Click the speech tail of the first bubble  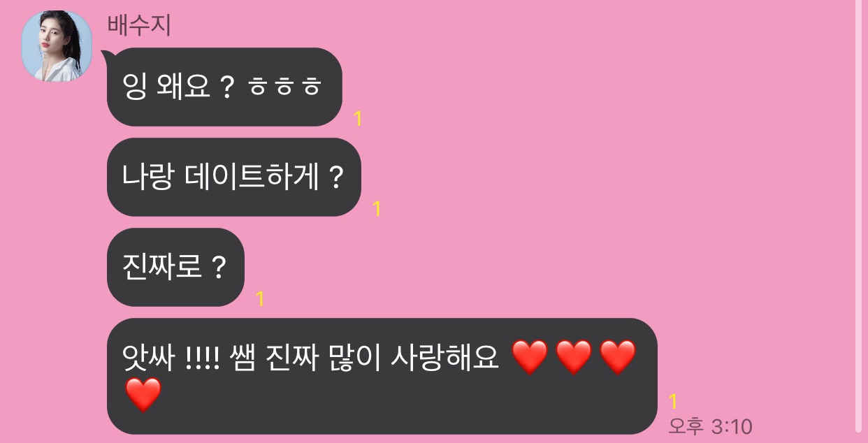coord(107,56)
